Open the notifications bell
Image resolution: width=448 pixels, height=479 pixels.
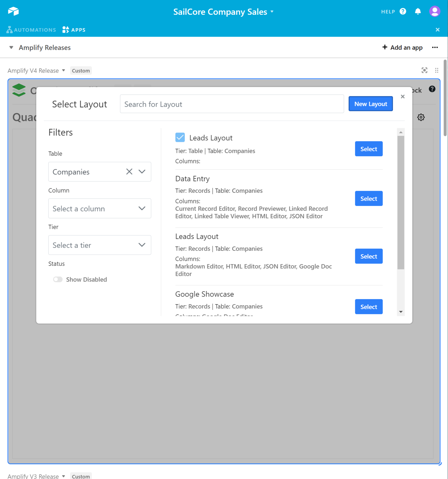[x=418, y=11]
